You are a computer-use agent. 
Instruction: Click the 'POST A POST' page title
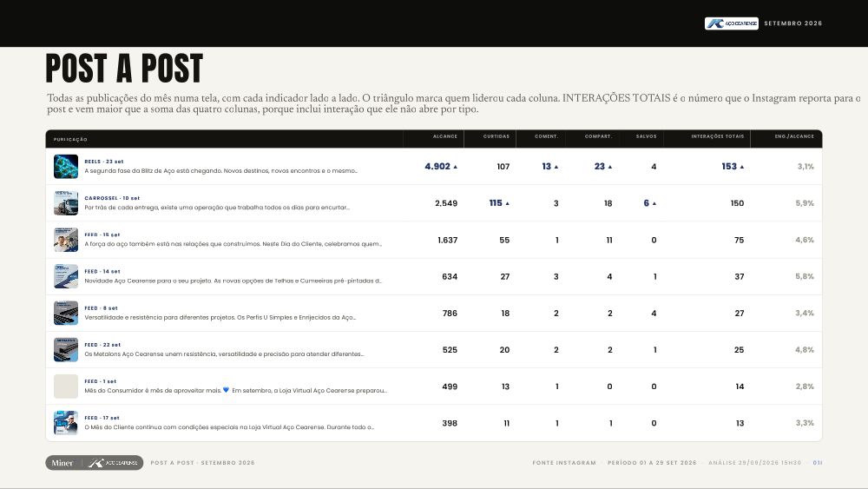pos(124,68)
